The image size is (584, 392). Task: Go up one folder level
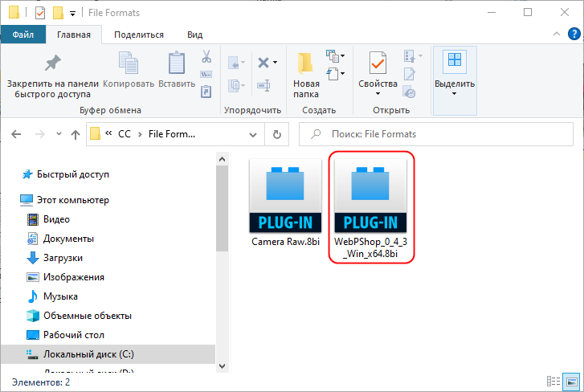pos(76,134)
